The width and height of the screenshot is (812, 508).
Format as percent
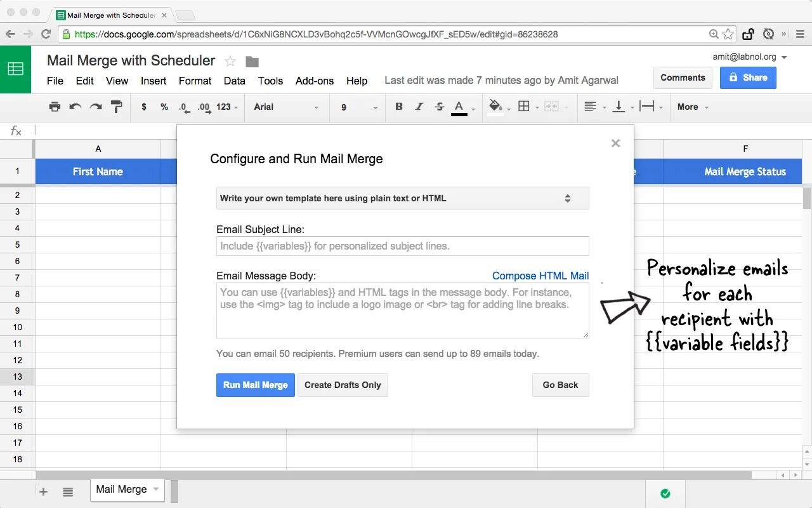pos(164,107)
